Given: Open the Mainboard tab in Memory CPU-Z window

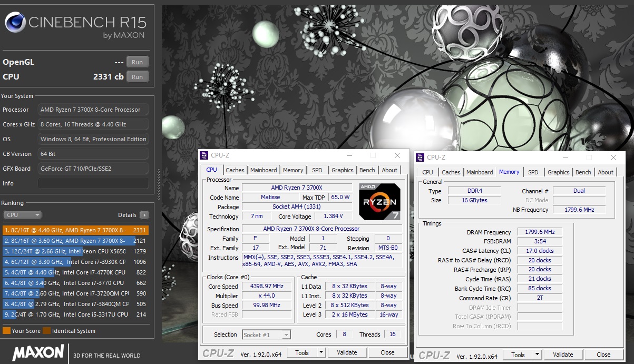Looking at the screenshot, I should click(x=480, y=172).
